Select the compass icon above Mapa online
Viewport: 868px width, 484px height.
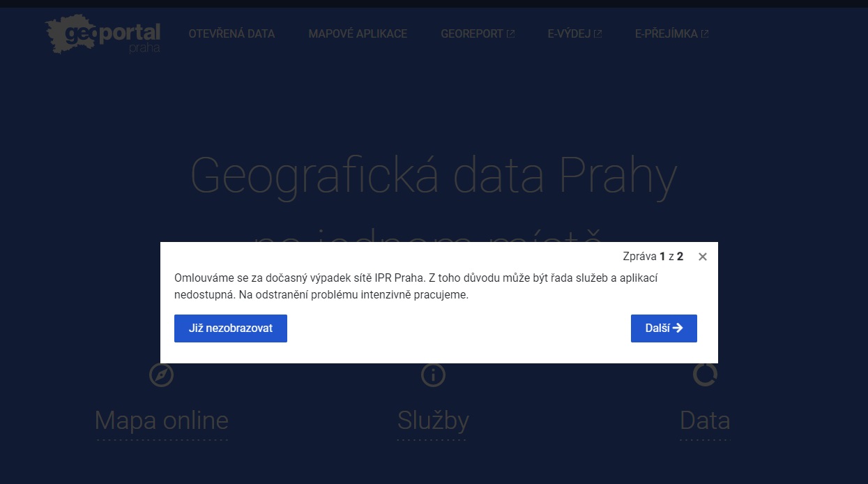coord(161,375)
